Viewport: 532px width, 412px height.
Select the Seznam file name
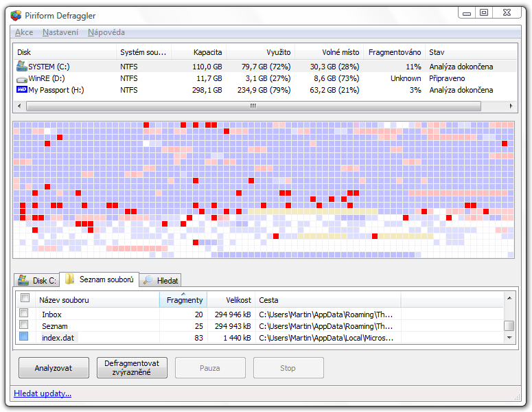point(55,326)
